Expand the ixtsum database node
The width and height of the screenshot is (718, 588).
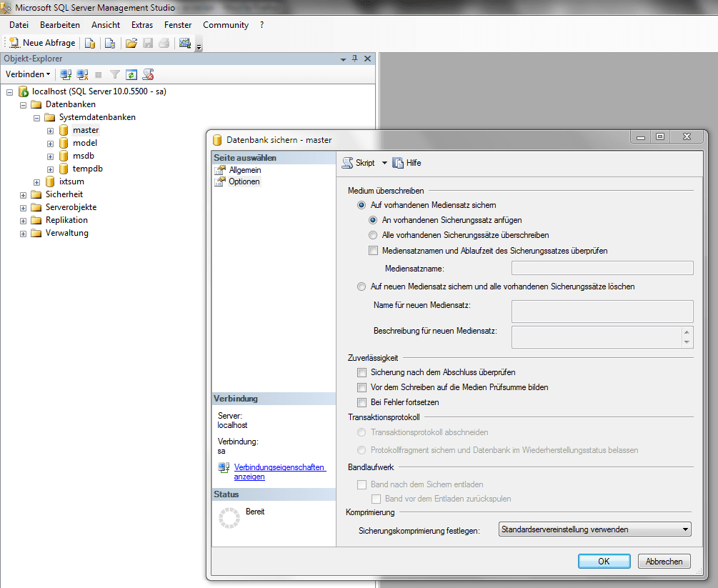pyautogui.click(x=37, y=182)
